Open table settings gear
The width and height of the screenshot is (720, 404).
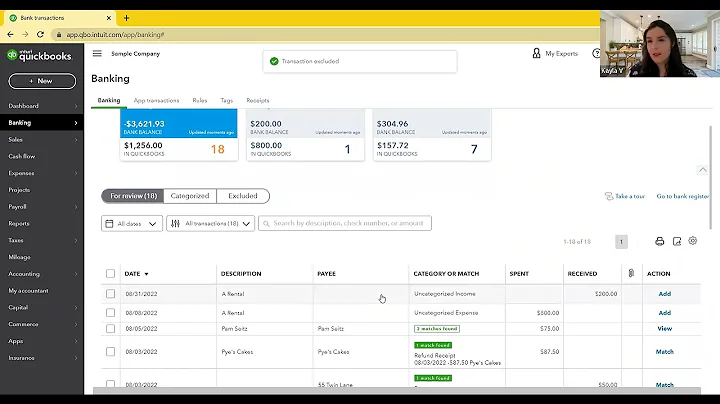pos(692,241)
